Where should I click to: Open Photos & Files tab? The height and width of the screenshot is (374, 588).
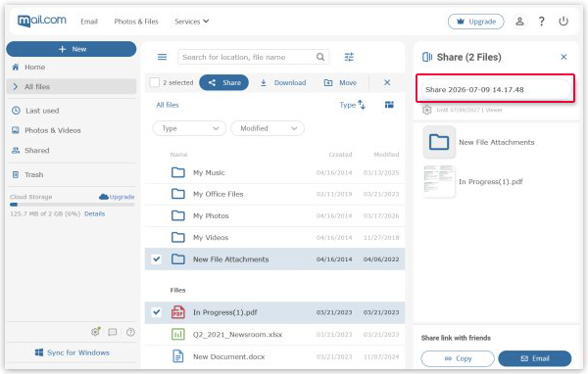pos(136,22)
